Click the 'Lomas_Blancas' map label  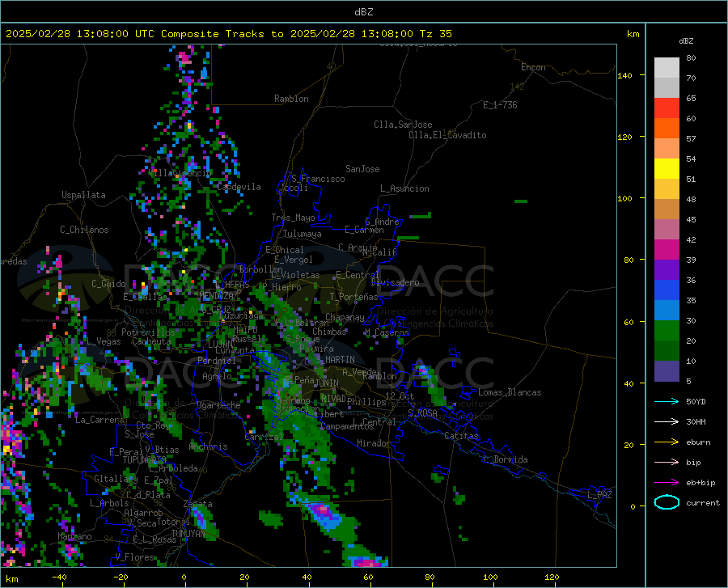(x=510, y=392)
